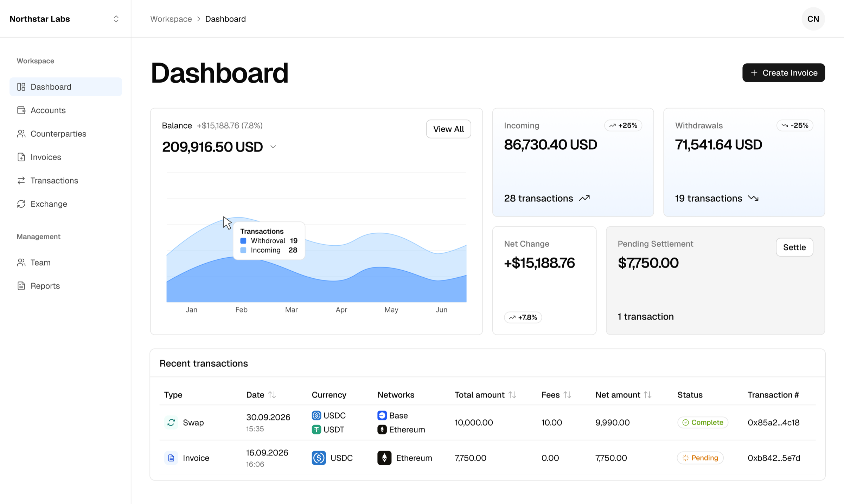The image size is (844, 504).
Task: Click the Complete status badge
Action: pos(703,422)
